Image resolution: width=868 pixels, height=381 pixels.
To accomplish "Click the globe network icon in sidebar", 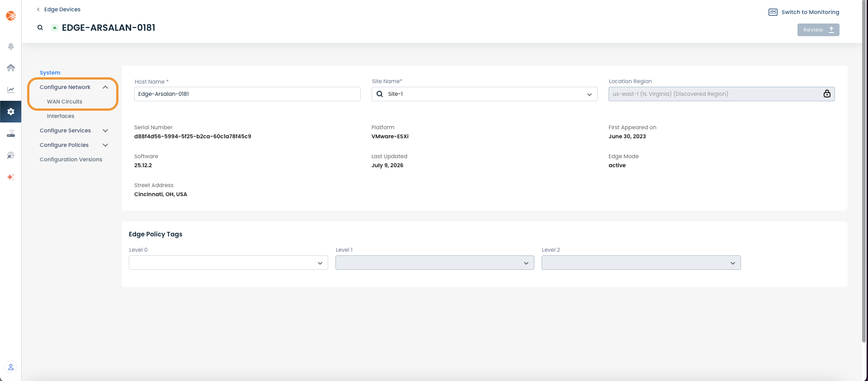I will coord(11,155).
